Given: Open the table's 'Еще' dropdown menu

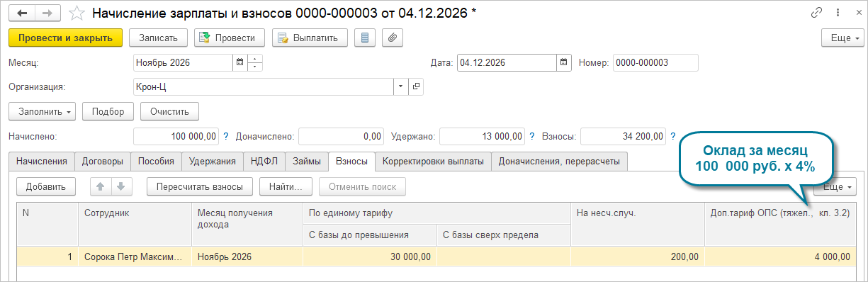Looking at the screenshot, I should 835,186.
